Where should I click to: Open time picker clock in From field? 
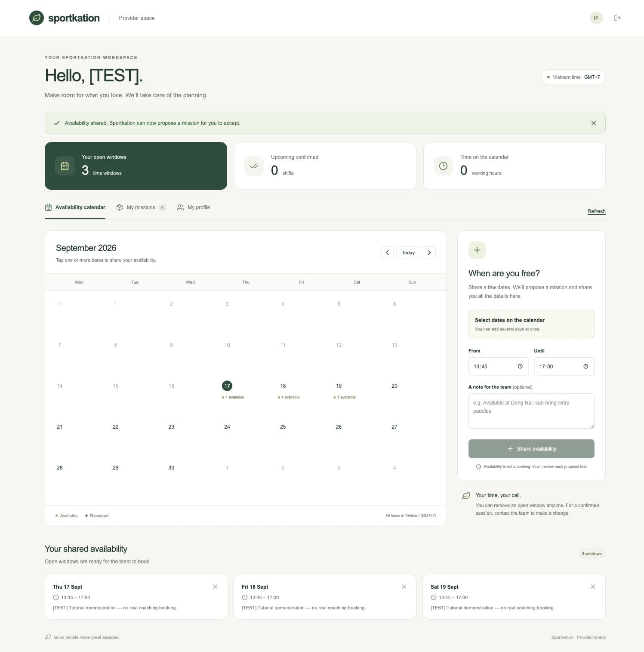pyautogui.click(x=520, y=366)
